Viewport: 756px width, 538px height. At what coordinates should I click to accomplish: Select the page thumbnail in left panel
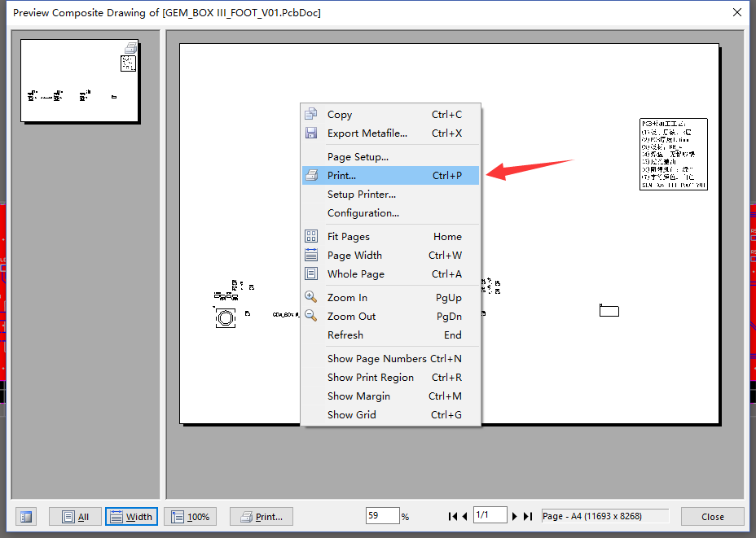click(x=80, y=81)
